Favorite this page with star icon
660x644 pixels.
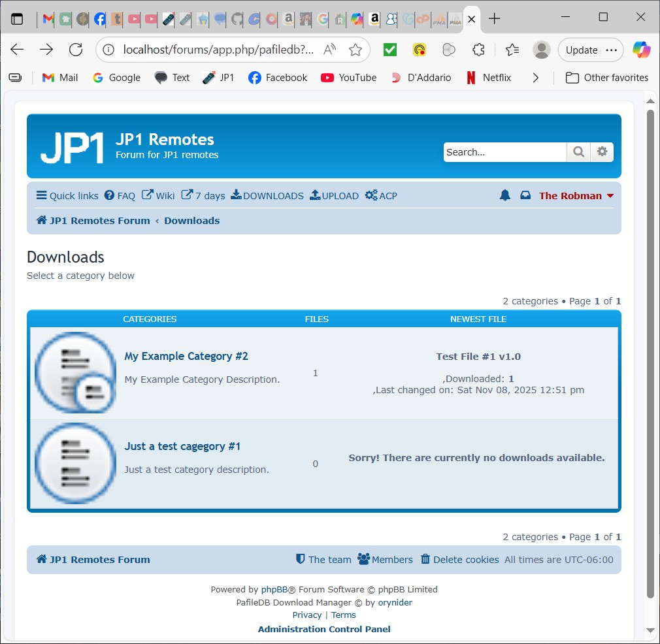coord(355,50)
